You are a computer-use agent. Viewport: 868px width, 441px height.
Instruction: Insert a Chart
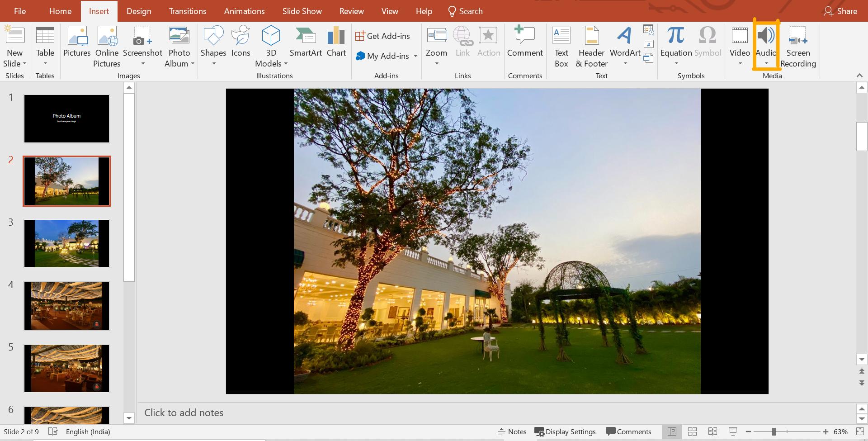click(x=336, y=43)
